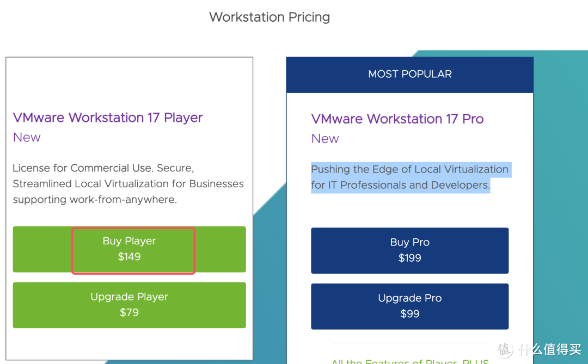Click the 'MOST POPULAR' banner text
This screenshot has height=364, width=588.
tap(410, 74)
